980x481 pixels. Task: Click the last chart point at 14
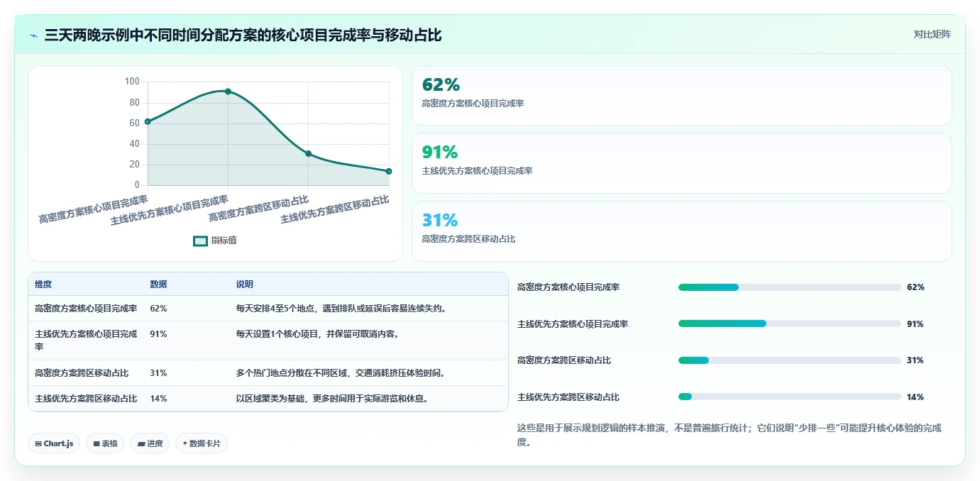389,171
